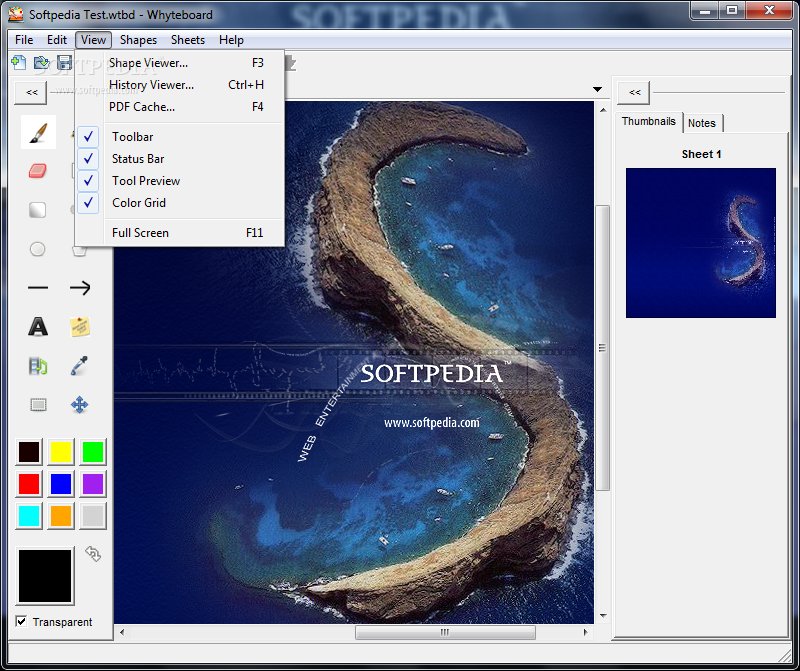
Task: Click the Save floppy disk icon
Action: [64, 63]
